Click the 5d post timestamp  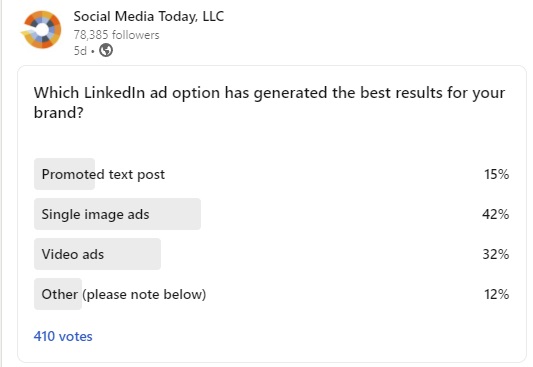(80, 51)
